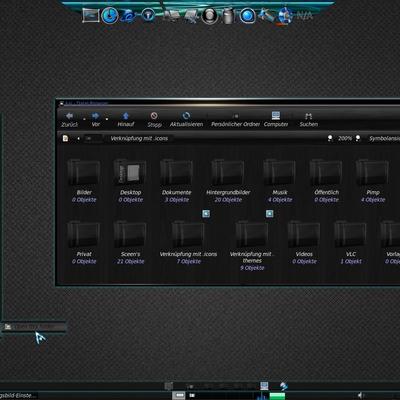
Task: Launch the blue 'e' browser dock icon
Action: pyautogui.click(x=128, y=15)
